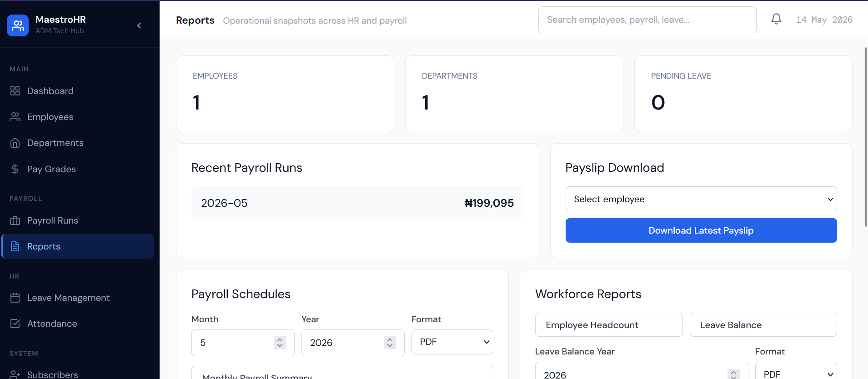Image resolution: width=868 pixels, height=379 pixels.
Task: Click the MaestroHR logo icon
Action: [18, 25]
